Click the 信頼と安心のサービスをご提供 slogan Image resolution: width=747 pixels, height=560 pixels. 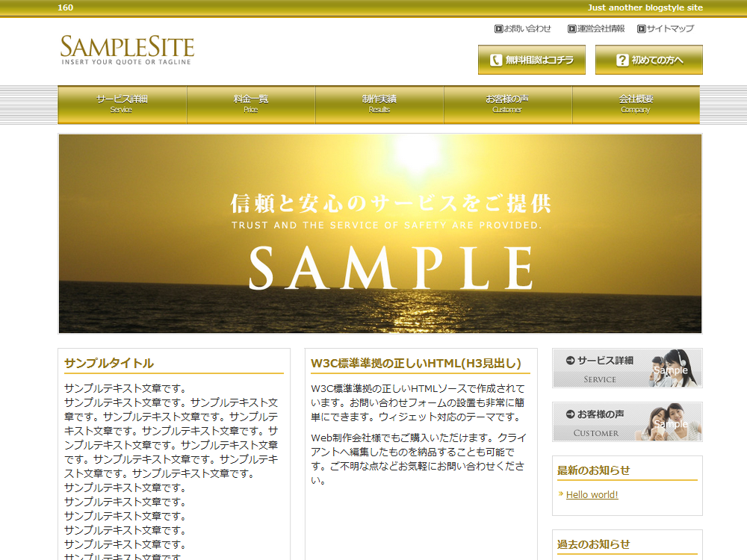pos(391,204)
